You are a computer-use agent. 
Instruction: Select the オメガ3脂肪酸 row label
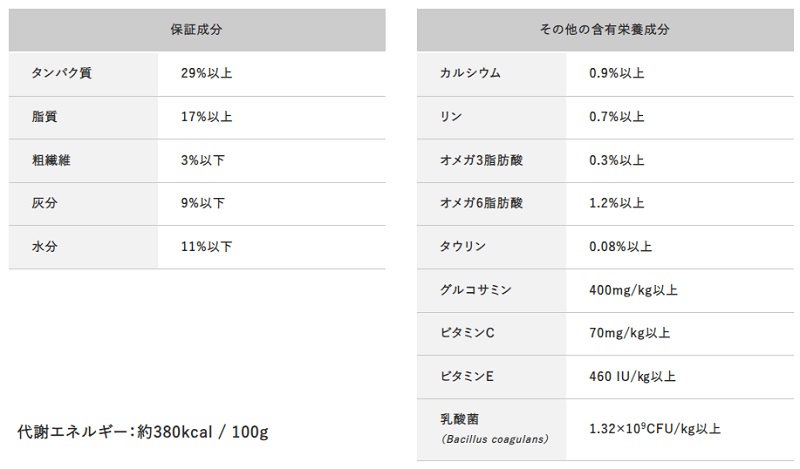pos(481,160)
